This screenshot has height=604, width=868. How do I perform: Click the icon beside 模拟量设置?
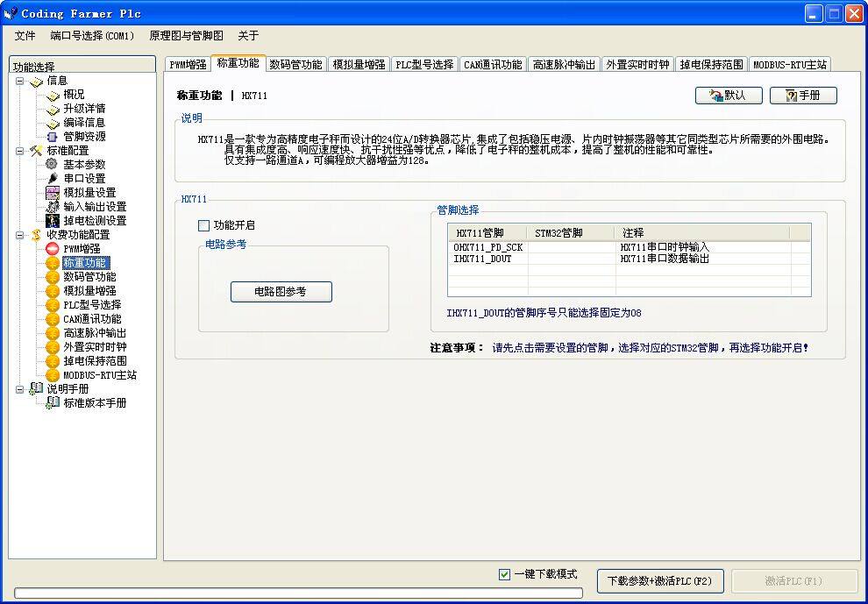53,193
